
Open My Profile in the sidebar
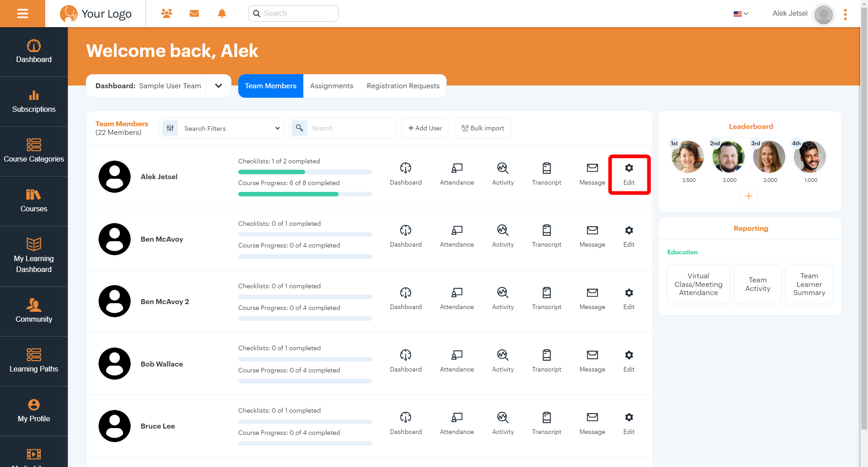[34, 411]
